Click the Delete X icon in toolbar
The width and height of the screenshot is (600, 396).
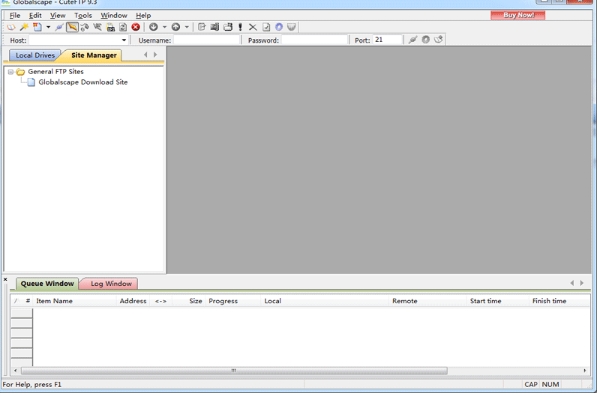pyautogui.click(x=253, y=27)
